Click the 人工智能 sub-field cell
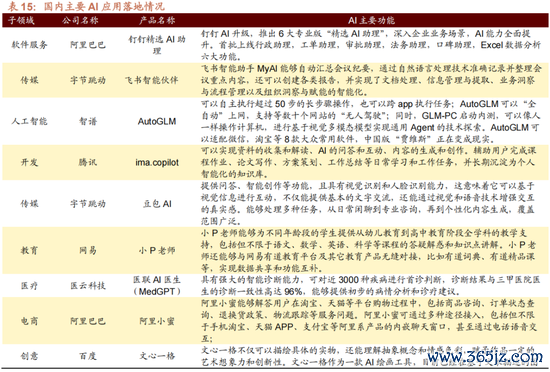 (x=29, y=121)
